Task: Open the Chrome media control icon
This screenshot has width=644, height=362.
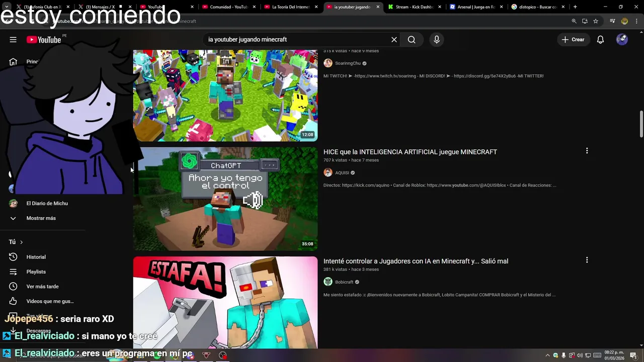Action: [x=612, y=21]
